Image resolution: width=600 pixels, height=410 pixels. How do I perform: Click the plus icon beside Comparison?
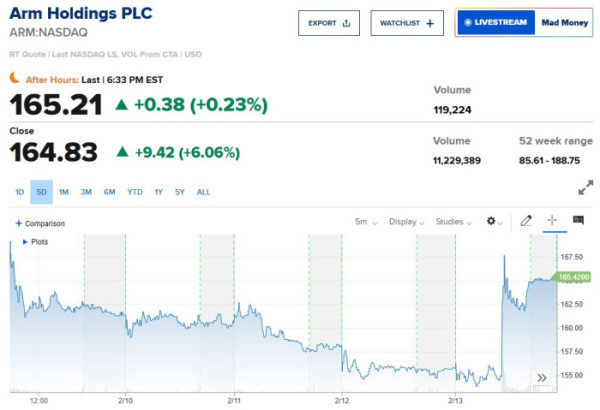[19, 223]
